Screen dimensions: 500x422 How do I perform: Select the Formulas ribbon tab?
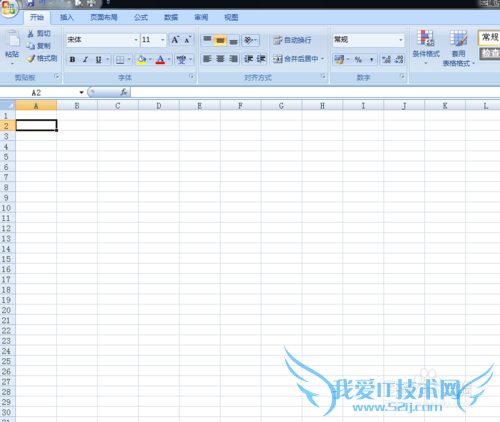coord(141,17)
